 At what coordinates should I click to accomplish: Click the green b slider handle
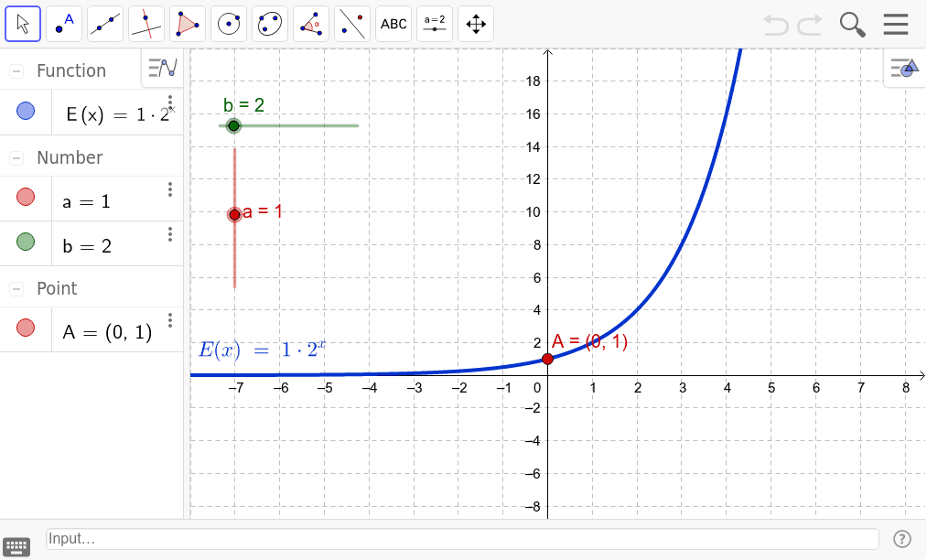pyautogui.click(x=234, y=125)
